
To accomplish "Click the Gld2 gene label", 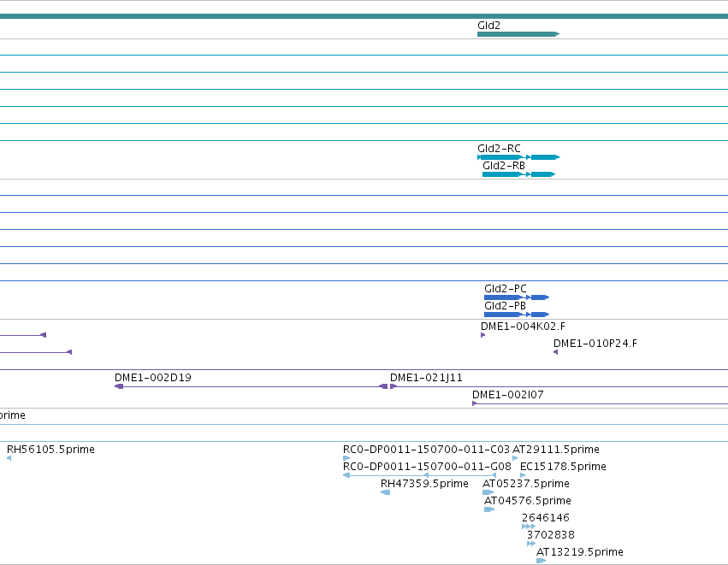I will [x=488, y=26].
